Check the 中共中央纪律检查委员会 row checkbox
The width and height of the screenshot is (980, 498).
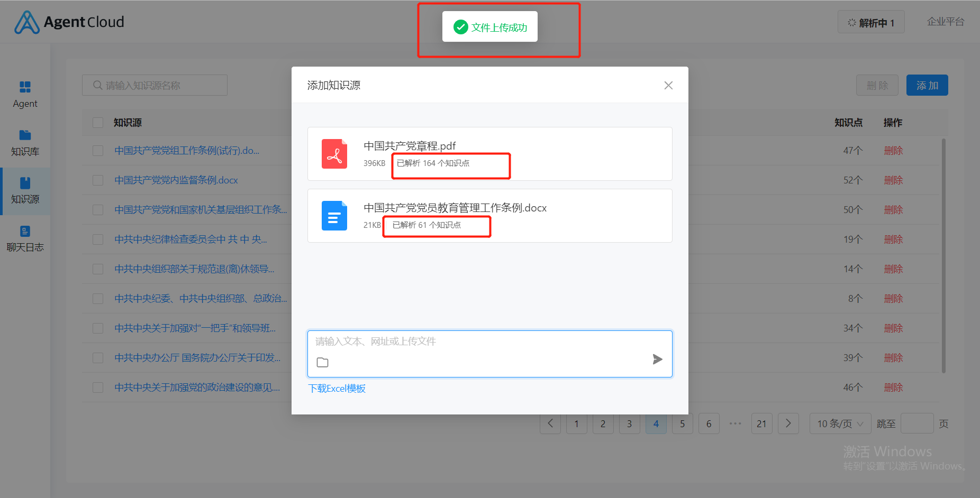click(98, 239)
